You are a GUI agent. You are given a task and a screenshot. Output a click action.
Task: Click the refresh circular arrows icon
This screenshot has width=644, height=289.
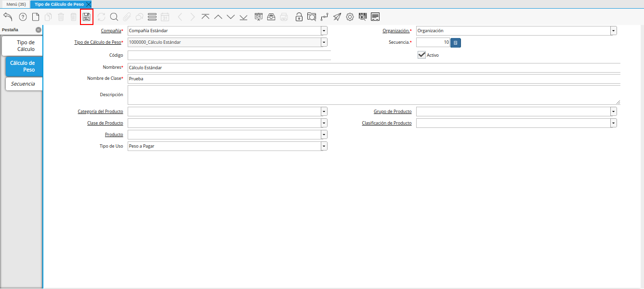point(101,17)
